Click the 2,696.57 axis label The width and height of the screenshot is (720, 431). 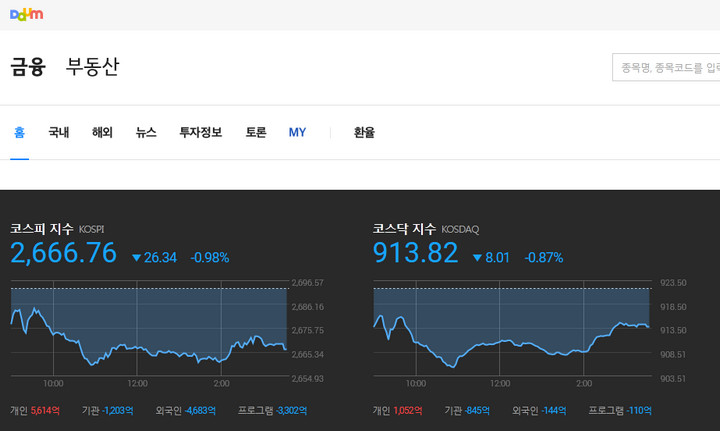308,283
